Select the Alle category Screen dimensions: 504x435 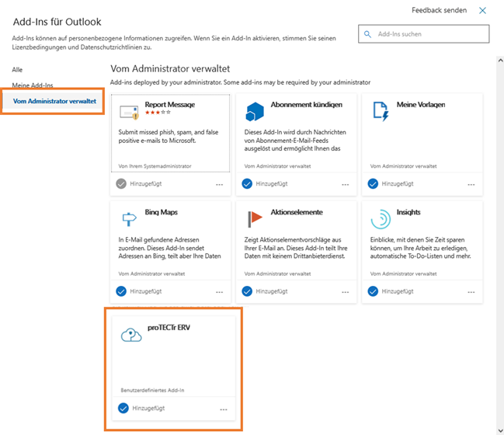tap(17, 70)
